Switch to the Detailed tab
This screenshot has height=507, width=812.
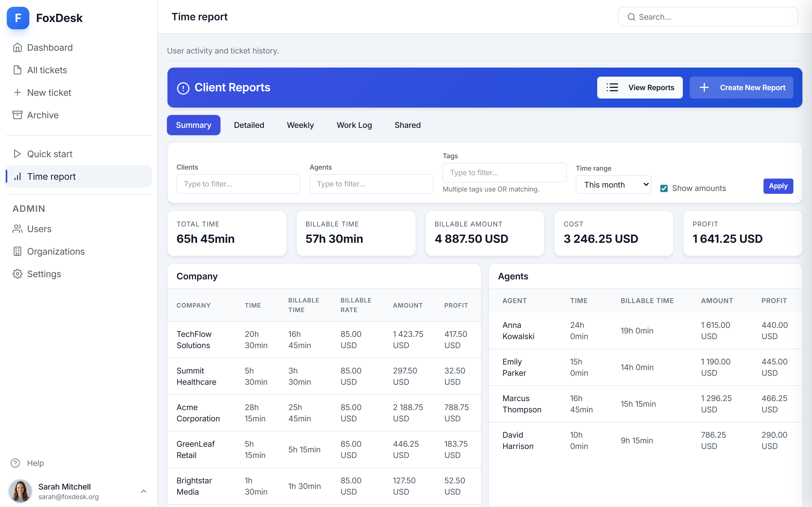249,125
